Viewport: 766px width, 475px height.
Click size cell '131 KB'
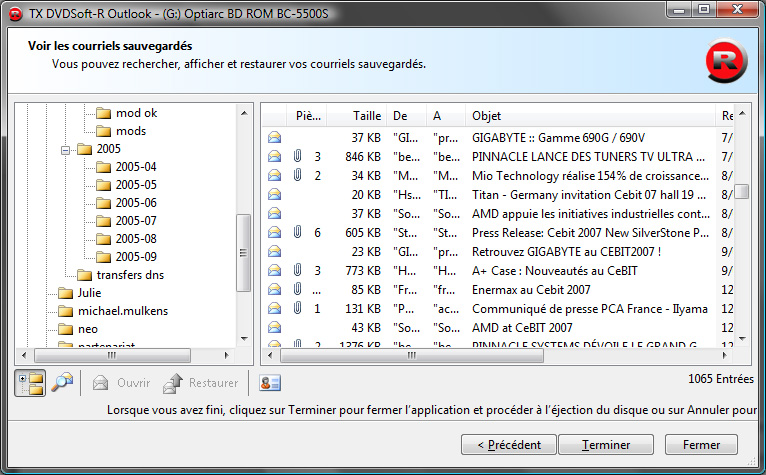point(363,309)
